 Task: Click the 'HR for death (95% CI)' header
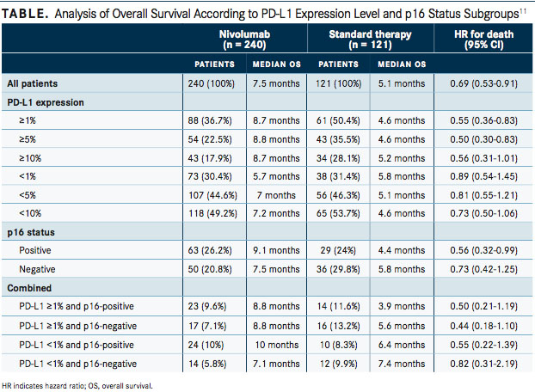point(483,40)
